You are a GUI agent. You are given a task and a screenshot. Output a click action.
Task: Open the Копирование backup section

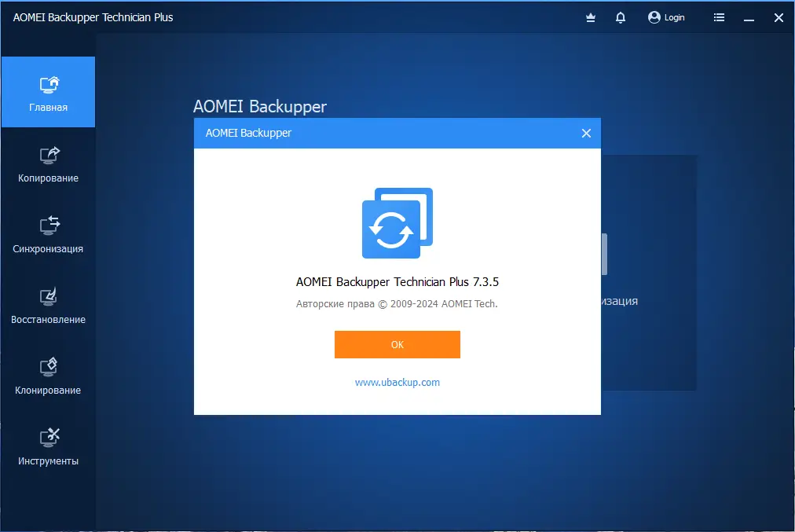pos(48,165)
